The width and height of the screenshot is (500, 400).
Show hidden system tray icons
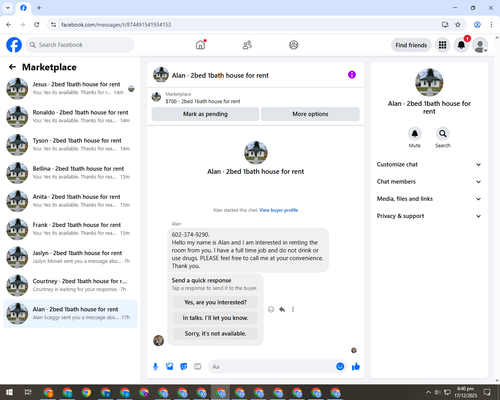point(428,392)
